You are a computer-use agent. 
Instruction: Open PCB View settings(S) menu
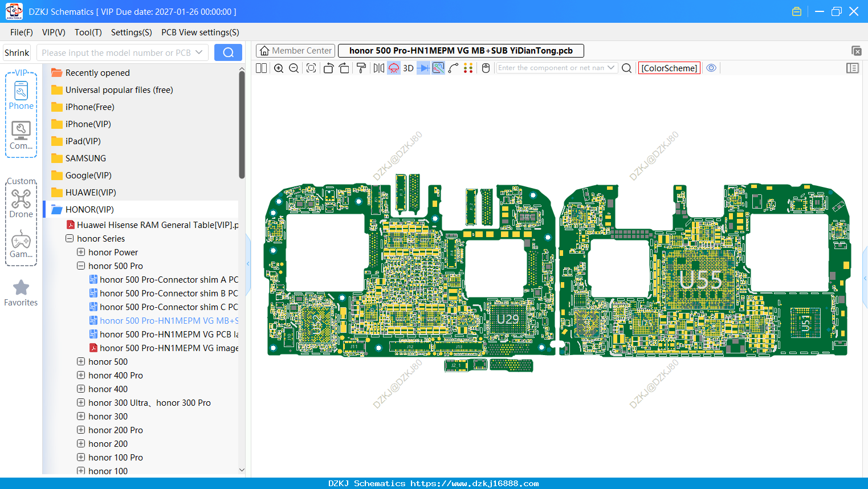(x=200, y=32)
